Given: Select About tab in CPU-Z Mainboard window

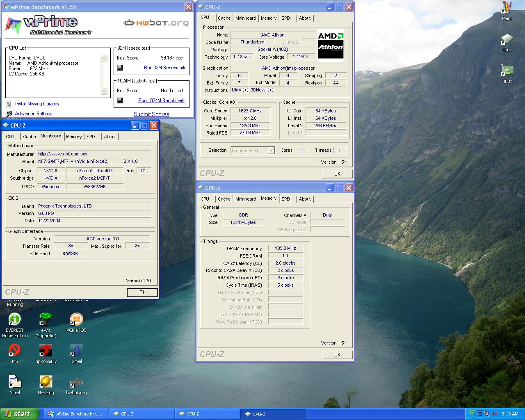Looking at the screenshot, I should tap(110, 137).
